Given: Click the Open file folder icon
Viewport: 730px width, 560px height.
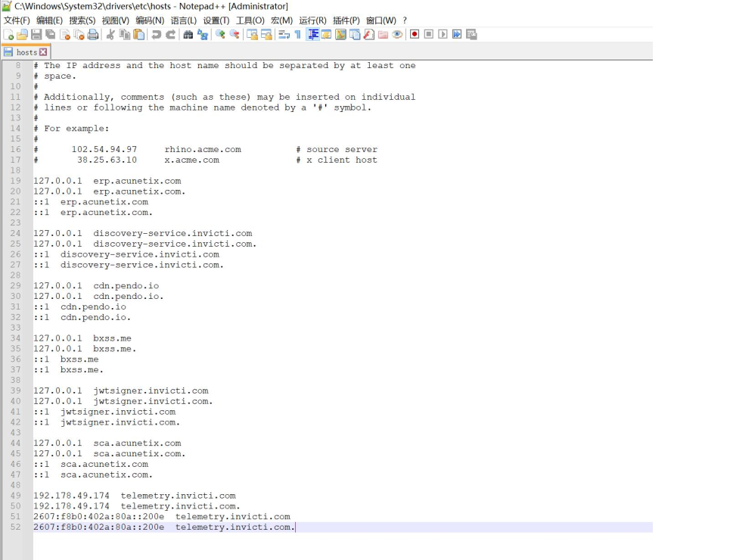Looking at the screenshot, I should tap(23, 35).
